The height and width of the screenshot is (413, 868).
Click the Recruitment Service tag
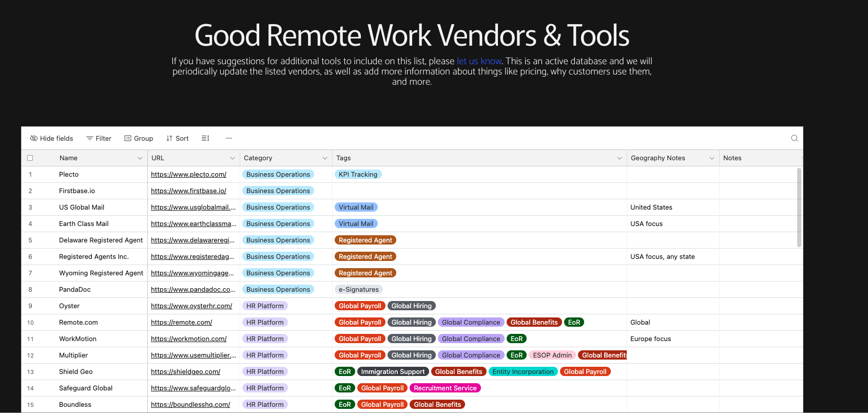coord(445,388)
